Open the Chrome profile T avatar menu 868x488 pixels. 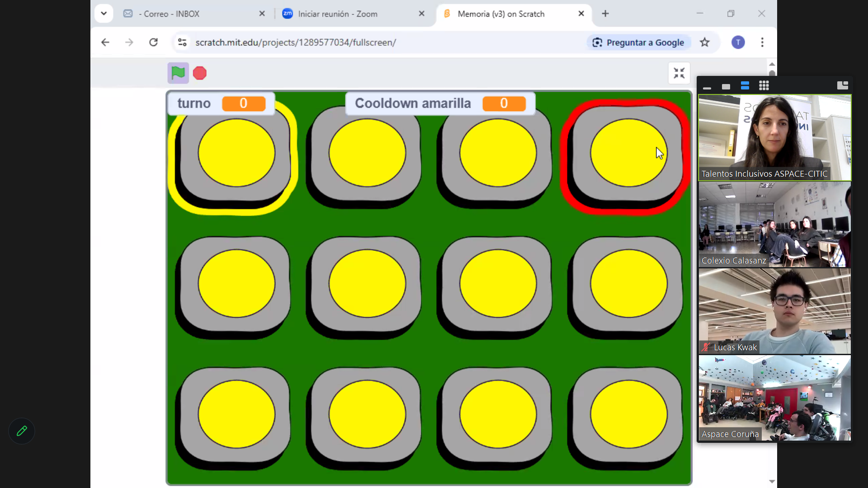click(x=738, y=42)
